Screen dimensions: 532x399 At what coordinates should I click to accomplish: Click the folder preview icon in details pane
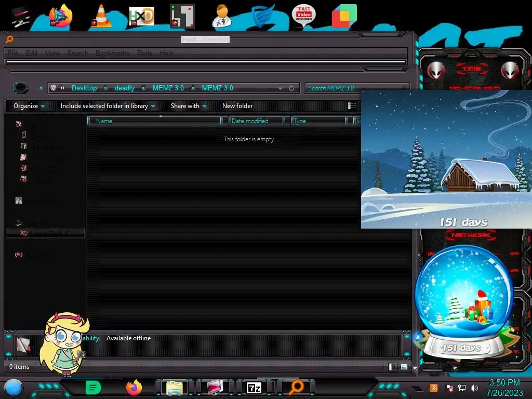(23, 345)
